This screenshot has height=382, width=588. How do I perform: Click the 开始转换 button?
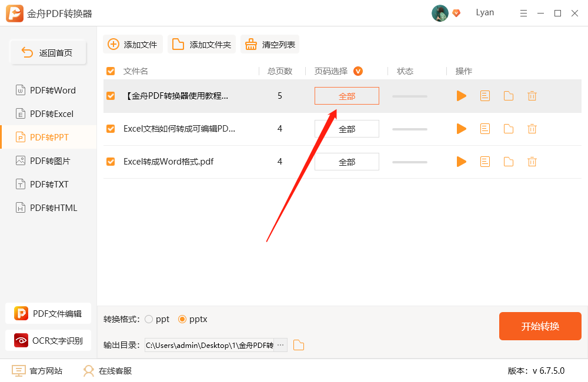coord(540,326)
